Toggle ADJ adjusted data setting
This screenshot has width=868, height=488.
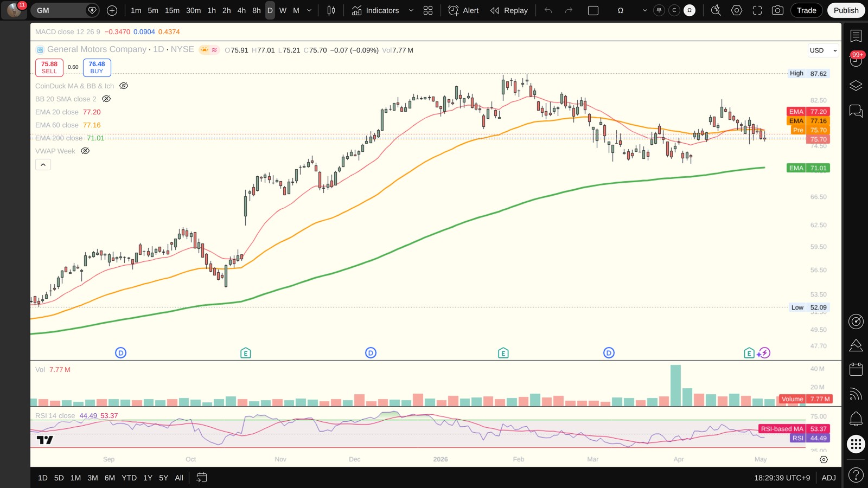click(x=828, y=478)
